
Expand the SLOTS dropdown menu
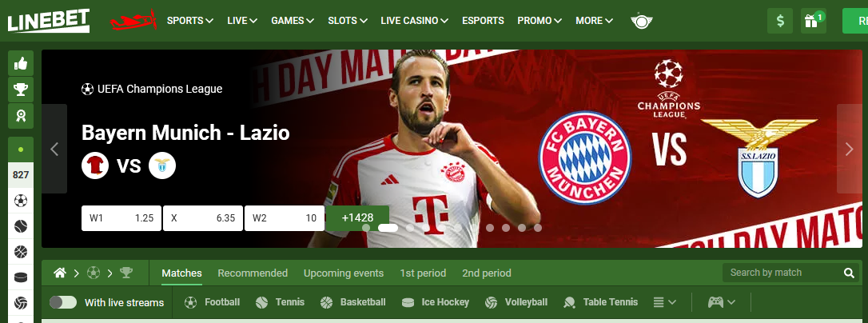348,21
